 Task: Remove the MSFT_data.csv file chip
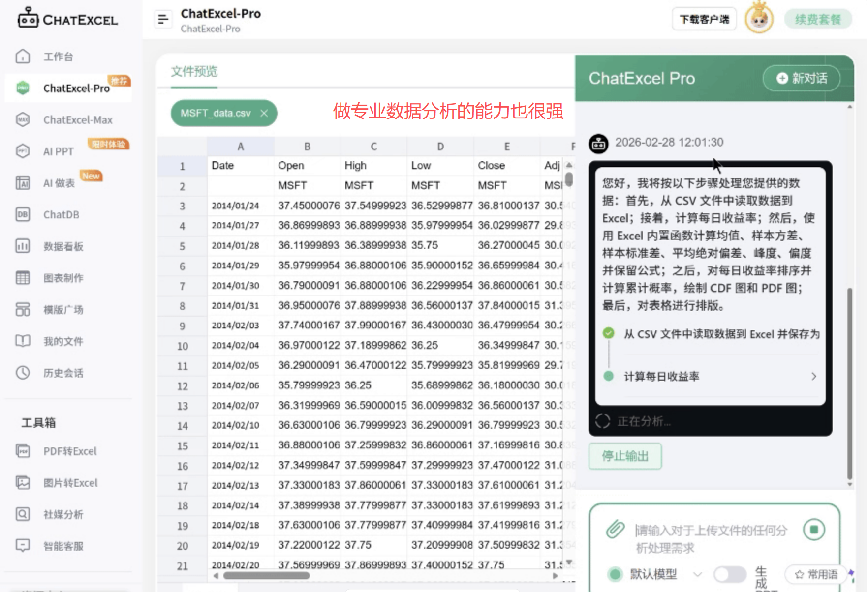click(264, 113)
